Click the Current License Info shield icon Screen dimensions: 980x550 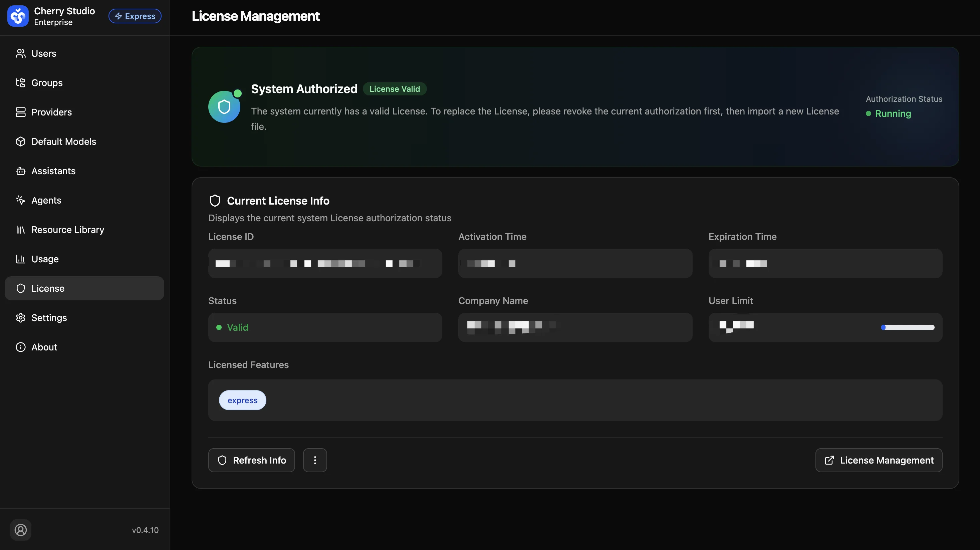215,201
